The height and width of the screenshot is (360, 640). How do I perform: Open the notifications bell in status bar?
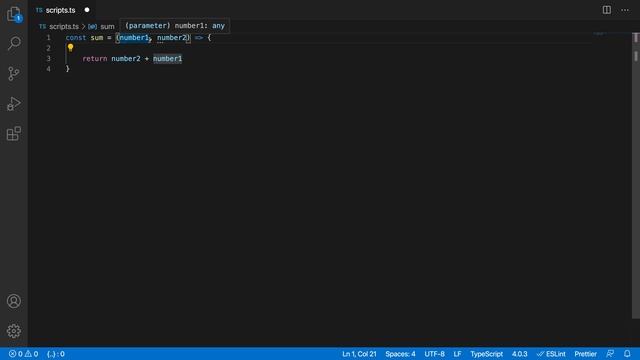pyautogui.click(x=627, y=354)
